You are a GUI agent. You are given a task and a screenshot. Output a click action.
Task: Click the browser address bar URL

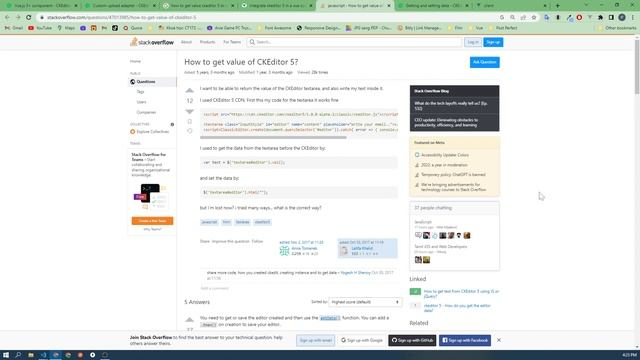coord(122,18)
